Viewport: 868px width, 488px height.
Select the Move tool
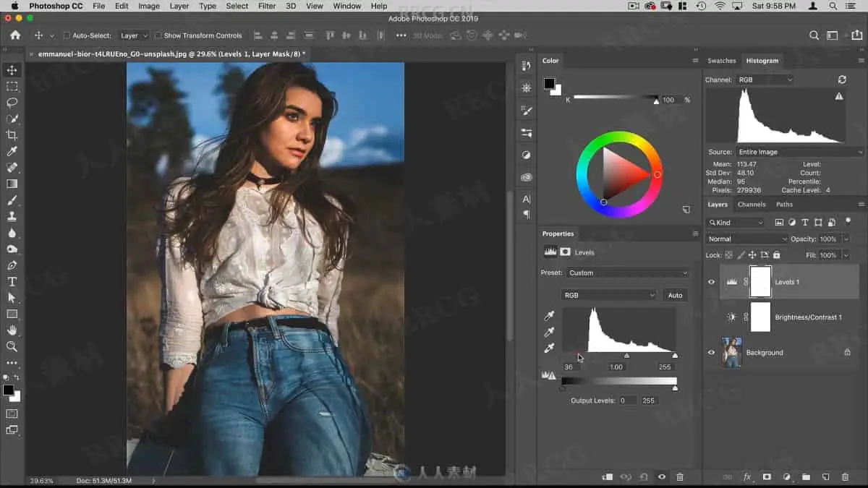(12, 70)
